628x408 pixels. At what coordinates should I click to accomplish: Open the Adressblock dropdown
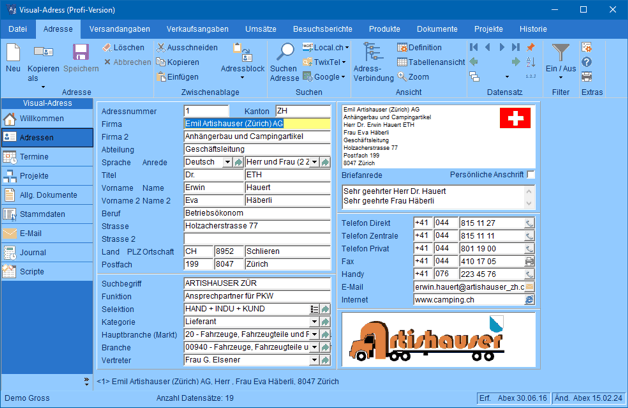[x=242, y=77]
